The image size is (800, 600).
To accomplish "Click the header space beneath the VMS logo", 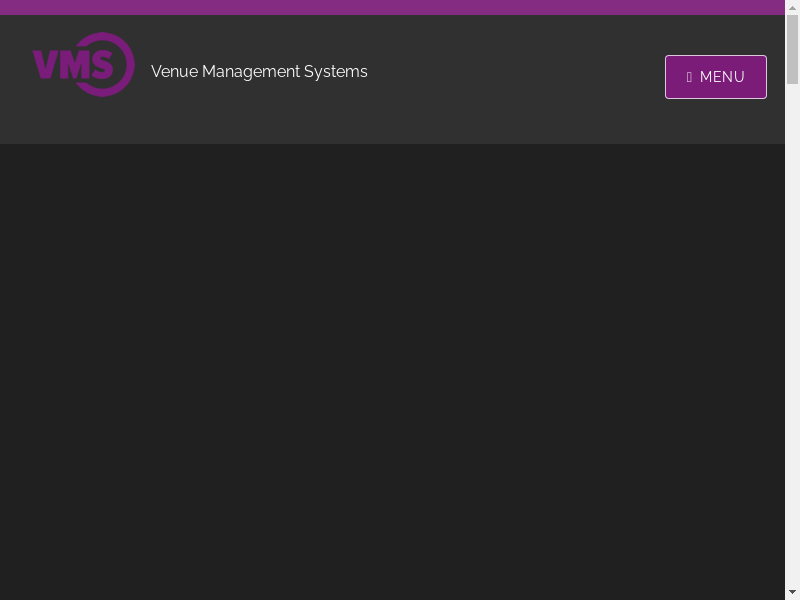I will (x=83, y=122).
